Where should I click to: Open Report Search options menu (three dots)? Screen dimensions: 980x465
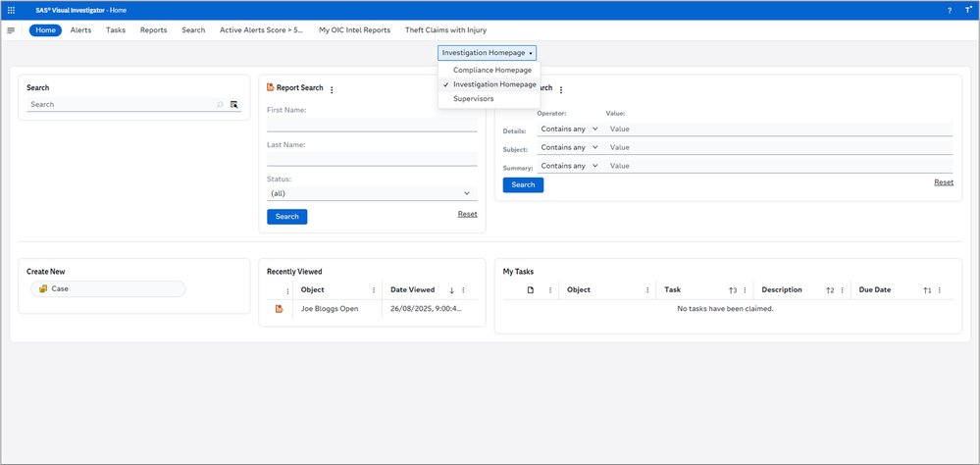coord(332,90)
